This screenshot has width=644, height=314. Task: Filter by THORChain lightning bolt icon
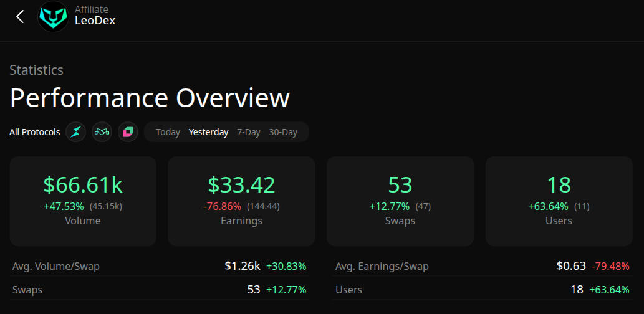tap(75, 132)
